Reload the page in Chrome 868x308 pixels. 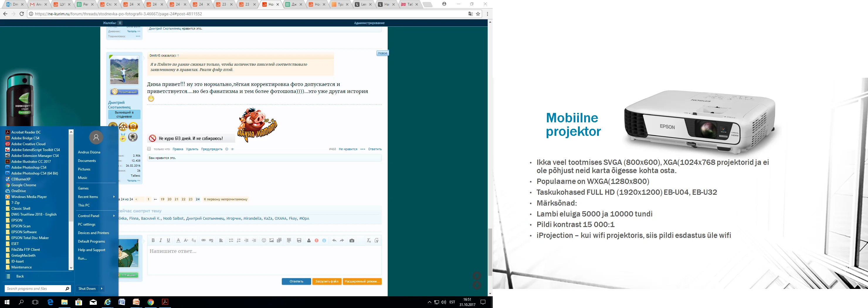click(x=22, y=14)
